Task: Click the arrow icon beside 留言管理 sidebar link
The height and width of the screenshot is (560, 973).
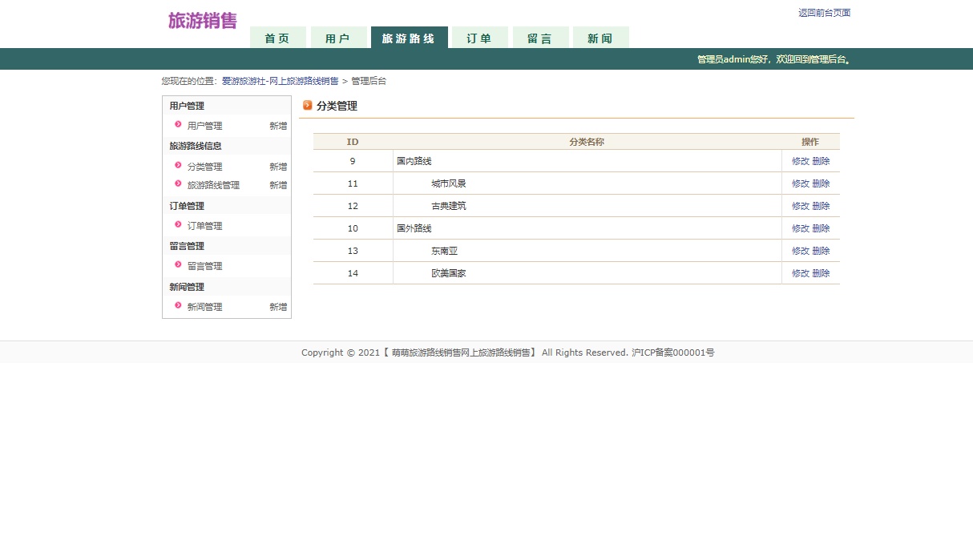Action: click(x=177, y=265)
